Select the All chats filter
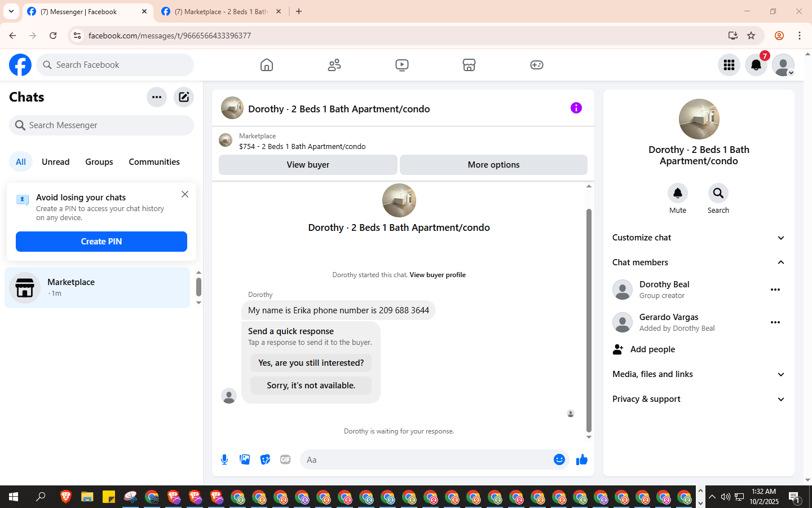 (21, 162)
